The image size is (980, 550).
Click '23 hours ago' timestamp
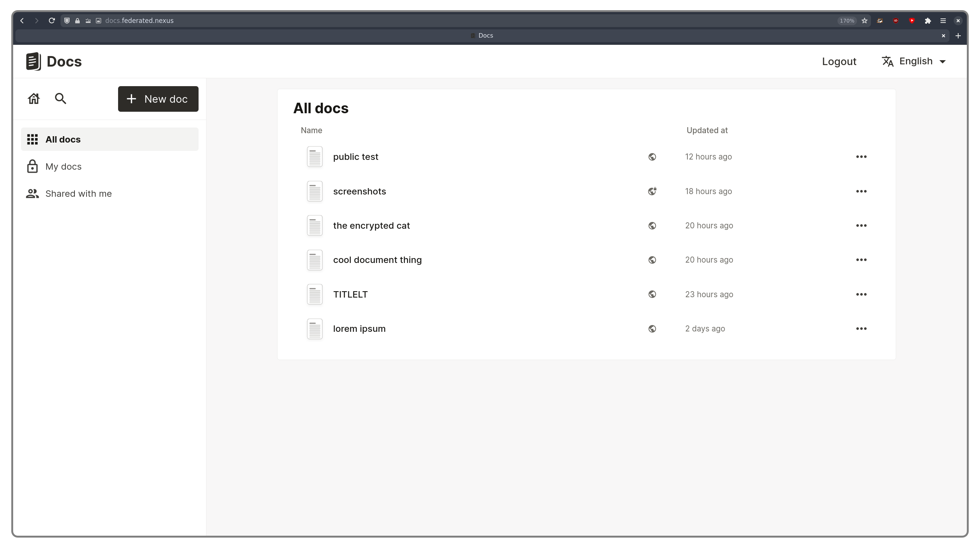tap(709, 295)
